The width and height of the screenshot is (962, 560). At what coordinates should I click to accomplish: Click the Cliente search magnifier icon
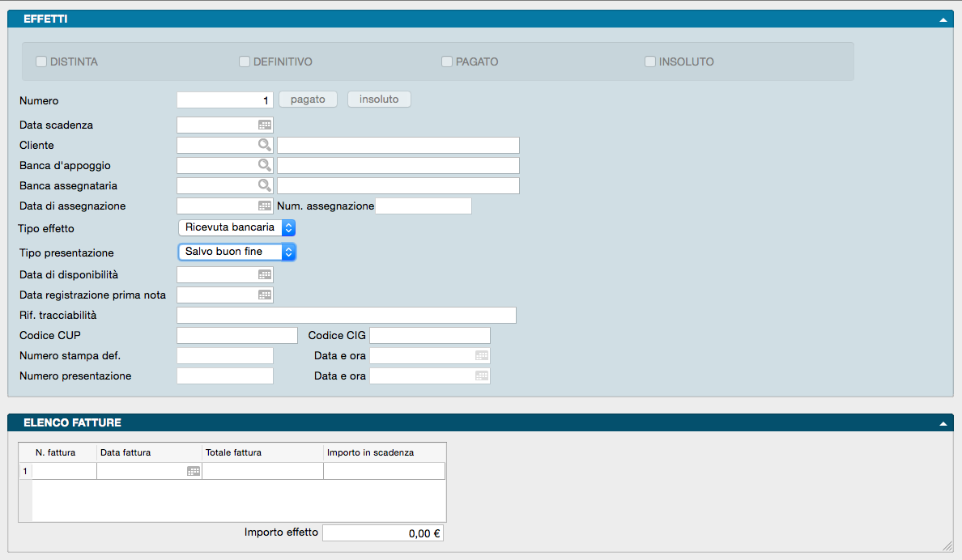[x=265, y=145]
